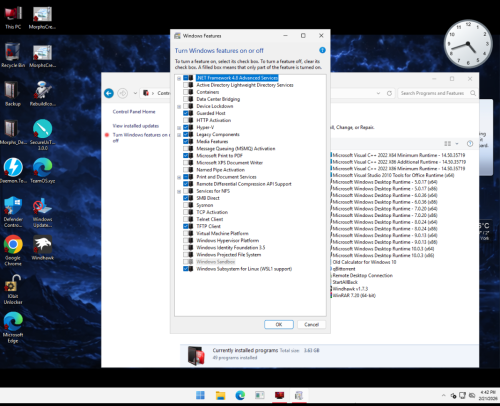The width and height of the screenshot is (500, 406).
Task: Select the Backup desktop icon
Action: [x=13, y=94]
